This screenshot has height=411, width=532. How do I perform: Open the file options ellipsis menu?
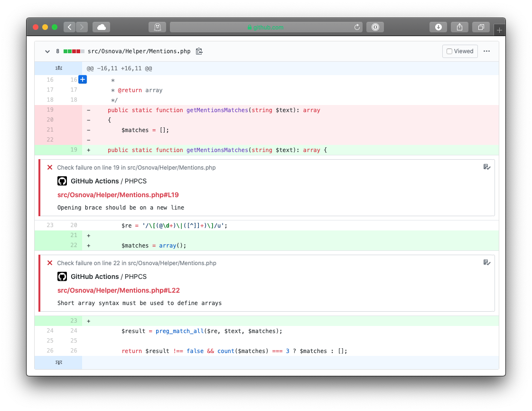pyautogui.click(x=486, y=51)
